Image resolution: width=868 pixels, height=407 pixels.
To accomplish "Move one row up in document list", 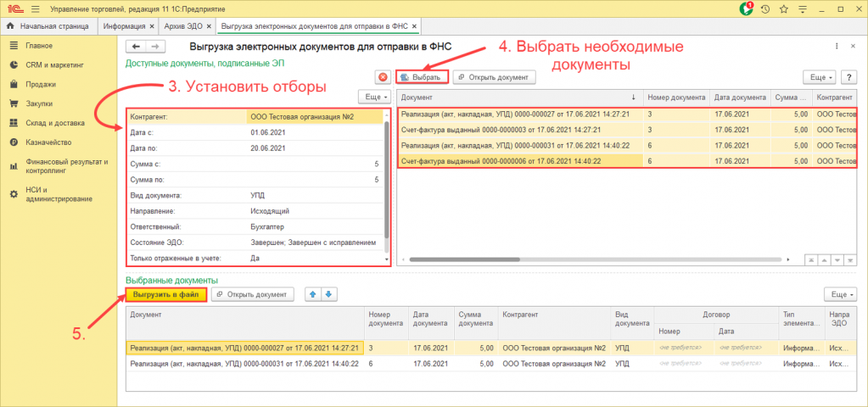I will tap(823, 259).
